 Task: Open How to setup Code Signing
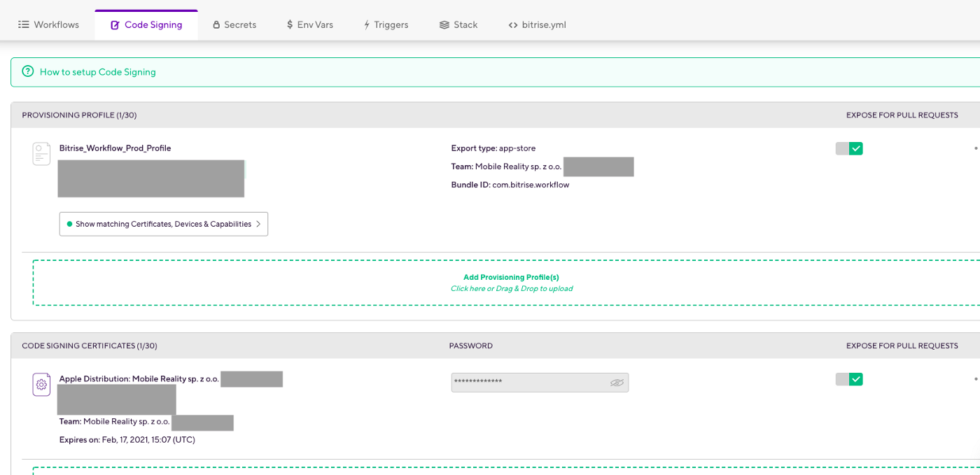pyautogui.click(x=98, y=72)
